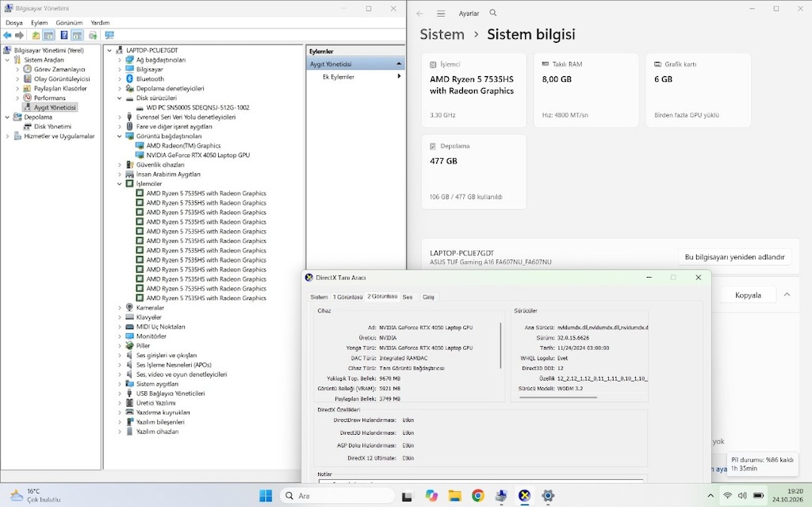
Task: Open the Depolama card showing 477 GB
Action: coord(474,172)
